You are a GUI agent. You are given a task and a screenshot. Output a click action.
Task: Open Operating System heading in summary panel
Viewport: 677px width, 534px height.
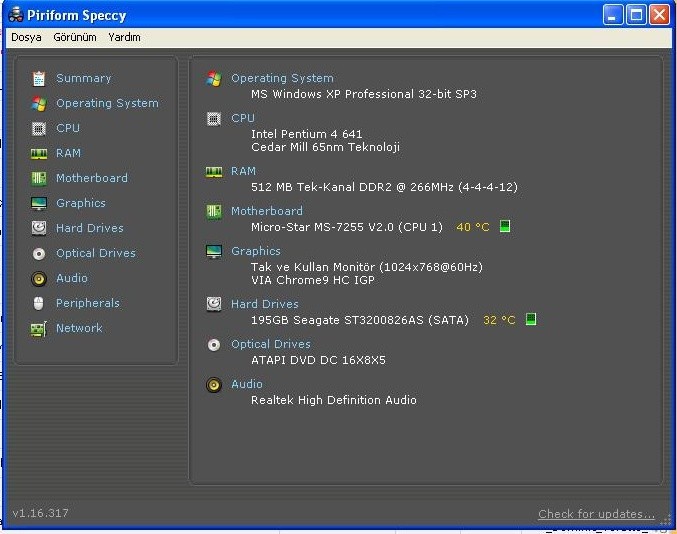click(x=282, y=79)
